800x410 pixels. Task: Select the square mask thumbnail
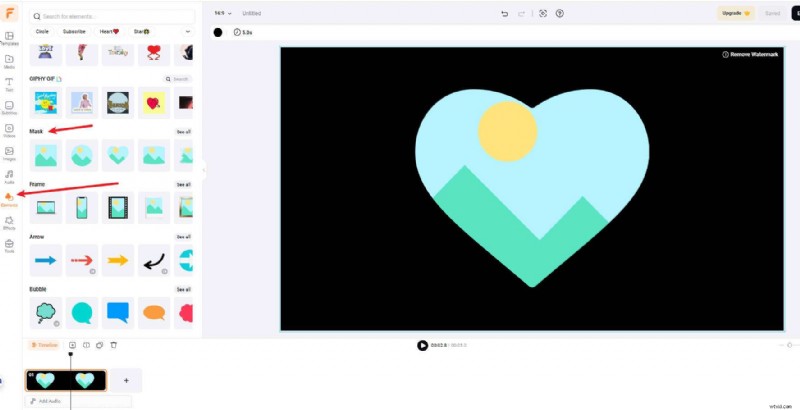pos(46,156)
